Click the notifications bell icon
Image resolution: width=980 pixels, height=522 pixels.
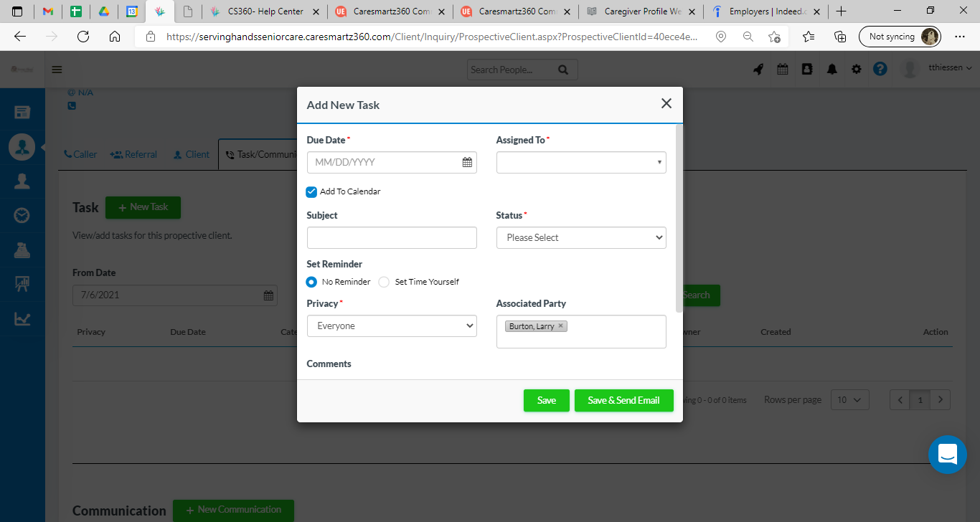(x=832, y=70)
